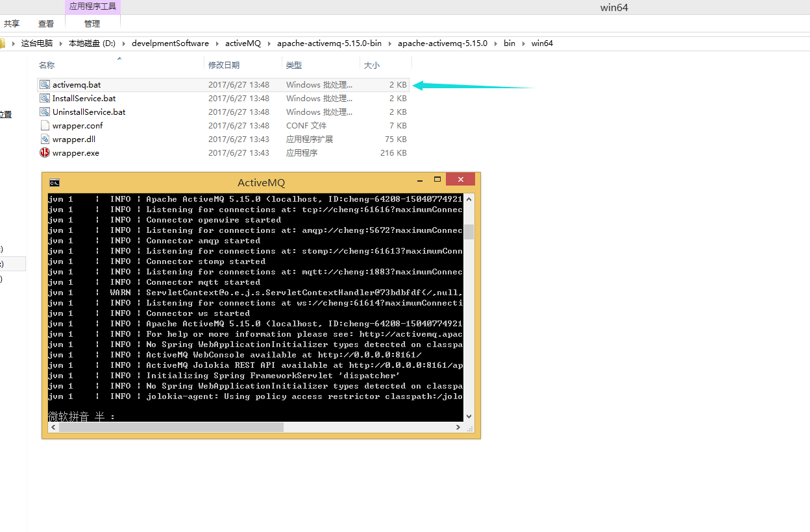Screen dimensions: 810x532
Task: Click console vertical scrollbar down arrow
Action: pos(469,417)
